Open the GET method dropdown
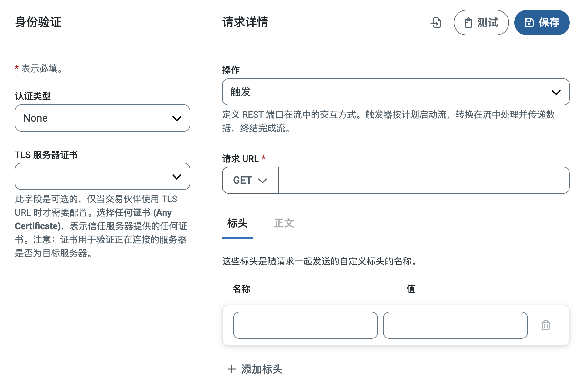584x392 pixels. (250, 180)
